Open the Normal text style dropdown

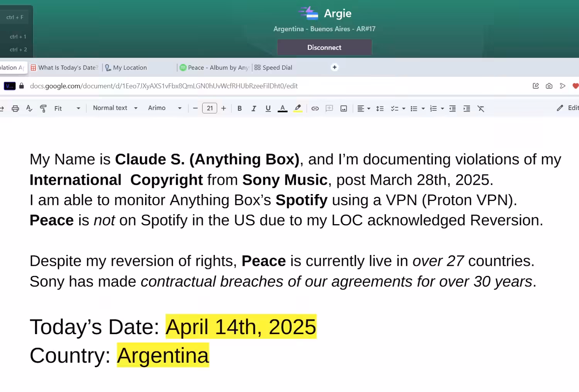[x=115, y=108]
